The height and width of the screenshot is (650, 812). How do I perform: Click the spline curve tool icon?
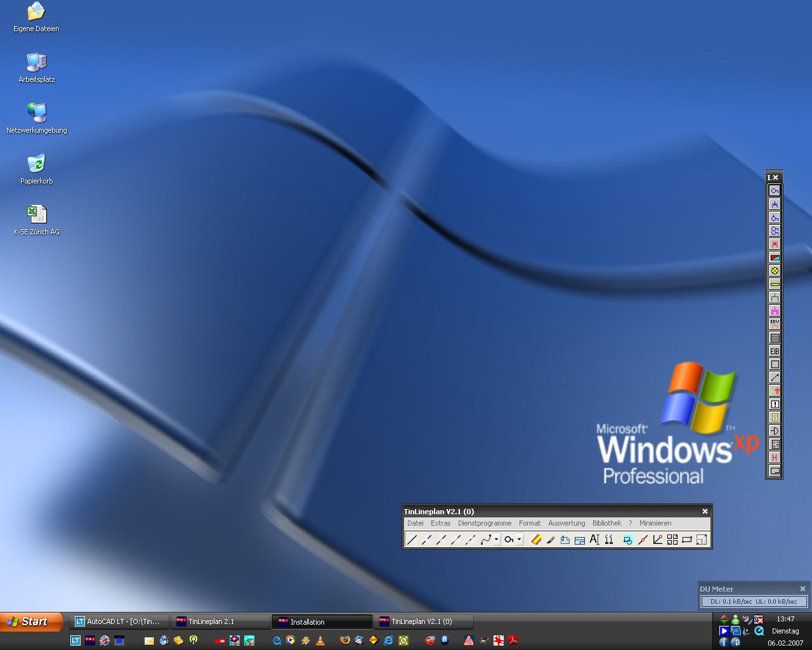click(485, 540)
